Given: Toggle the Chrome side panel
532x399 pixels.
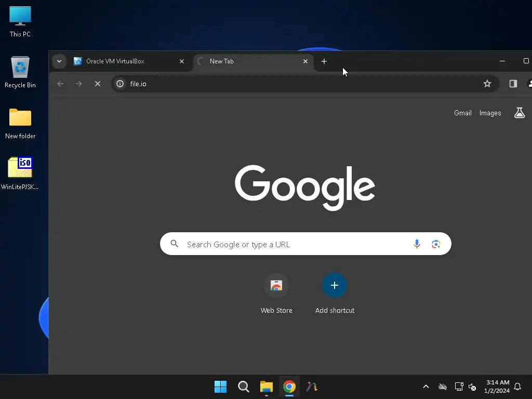Looking at the screenshot, I should (x=513, y=84).
